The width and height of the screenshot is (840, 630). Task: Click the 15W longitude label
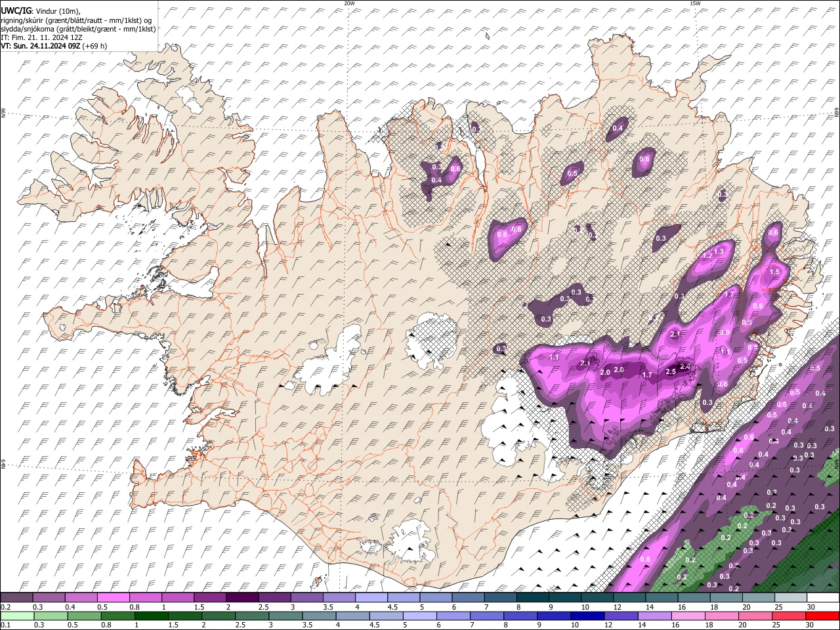click(695, 3)
